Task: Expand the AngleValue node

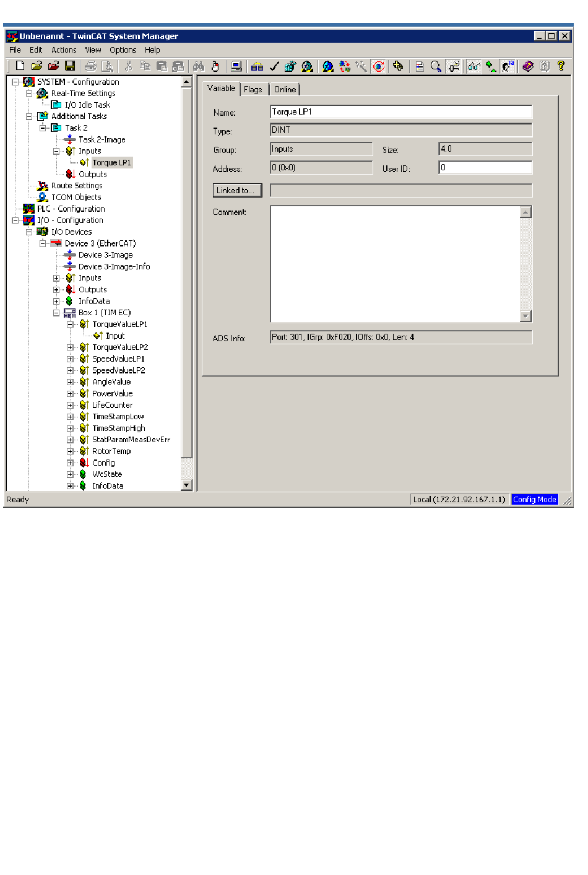Action: 70,382
